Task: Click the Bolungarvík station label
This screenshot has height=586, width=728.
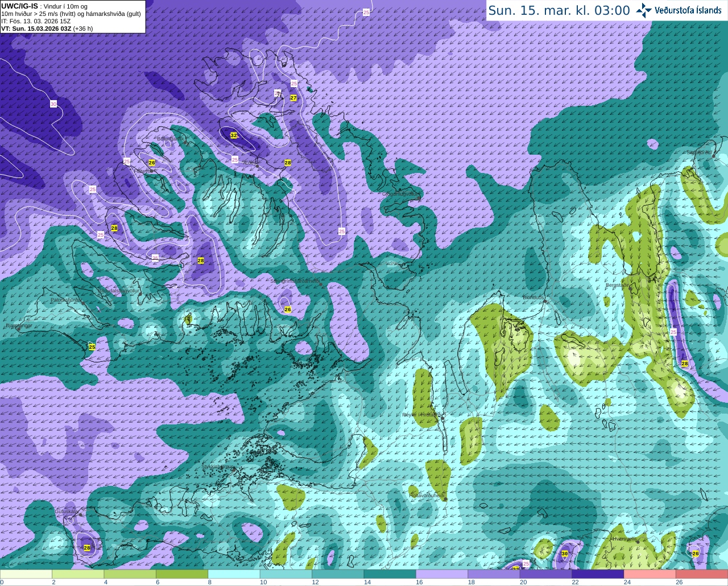Action: click(169, 139)
